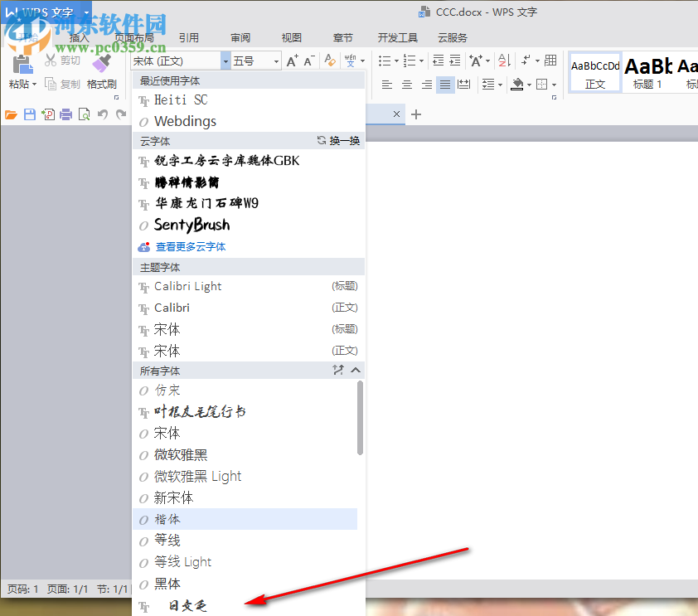Image resolution: width=698 pixels, height=616 pixels.
Task: Align text left
Action: coord(387,84)
